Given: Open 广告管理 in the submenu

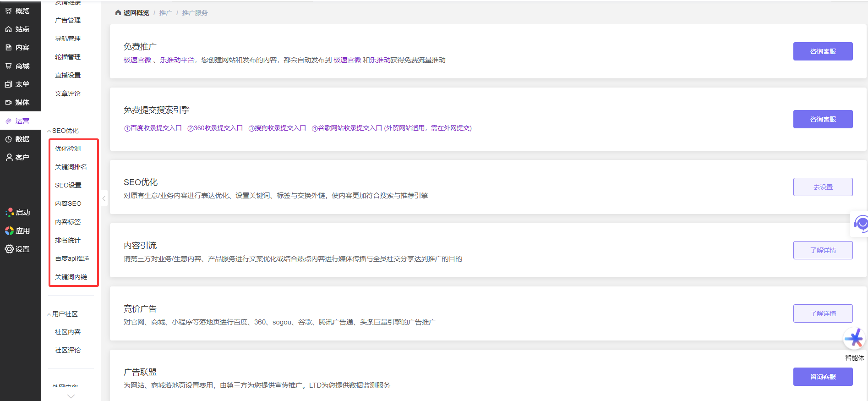Looking at the screenshot, I should [68, 20].
